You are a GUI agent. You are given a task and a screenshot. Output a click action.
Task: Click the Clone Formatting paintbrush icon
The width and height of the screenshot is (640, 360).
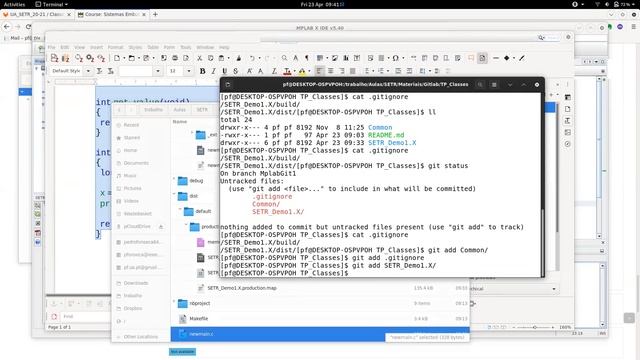(x=239, y=58)
